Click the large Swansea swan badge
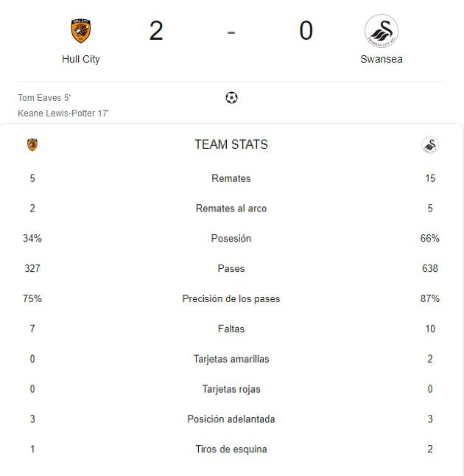 (382, 31)
